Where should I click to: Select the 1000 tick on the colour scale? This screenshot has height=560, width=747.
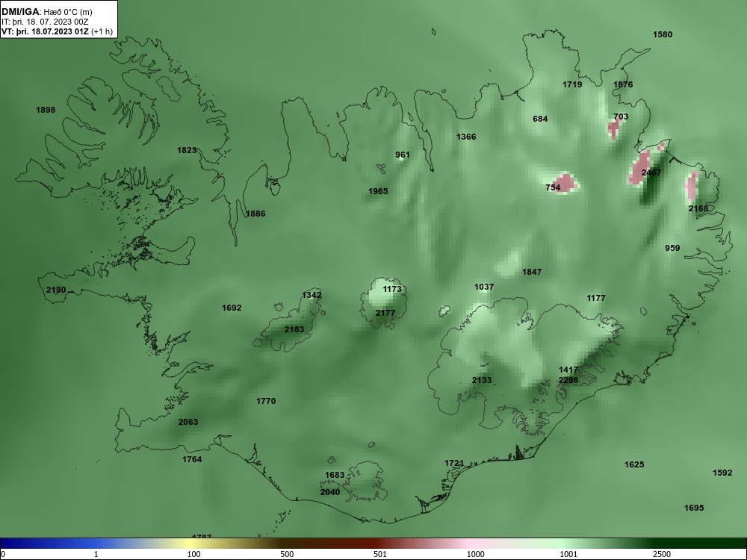click(x=475, y=554)
